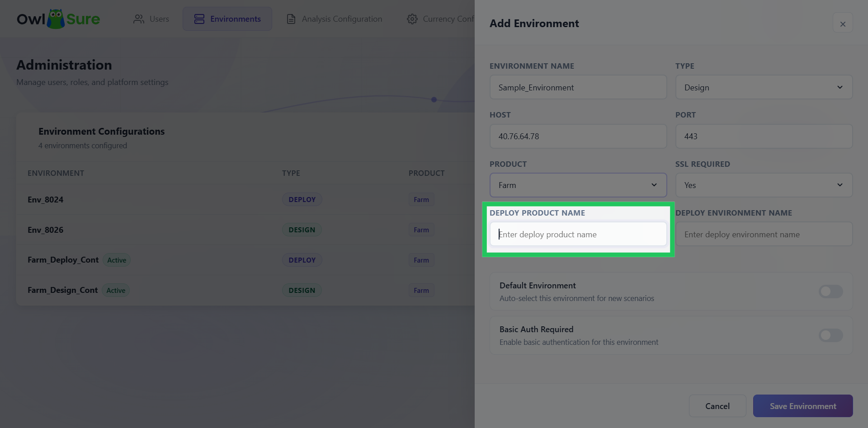
Task: Click the OwlSure owl logo
Action: coord(58,19)
